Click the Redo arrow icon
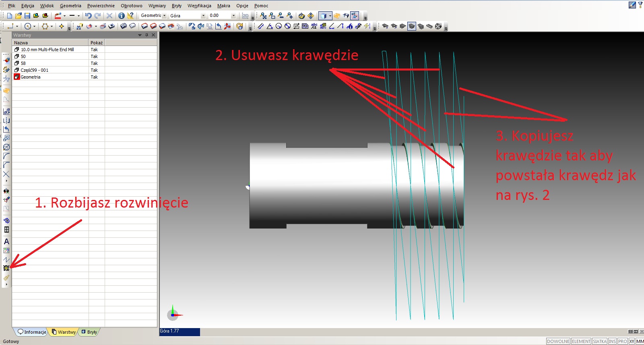Viewport: 644px width, 345px height. [97, 16]
